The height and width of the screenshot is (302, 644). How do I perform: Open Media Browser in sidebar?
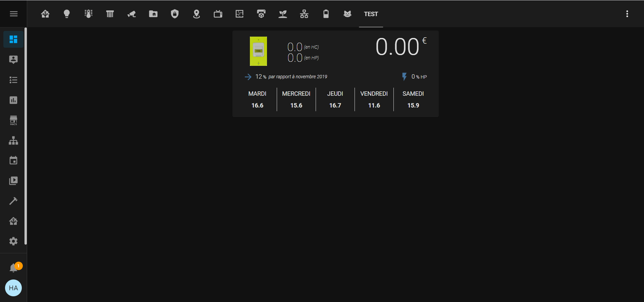13,181
